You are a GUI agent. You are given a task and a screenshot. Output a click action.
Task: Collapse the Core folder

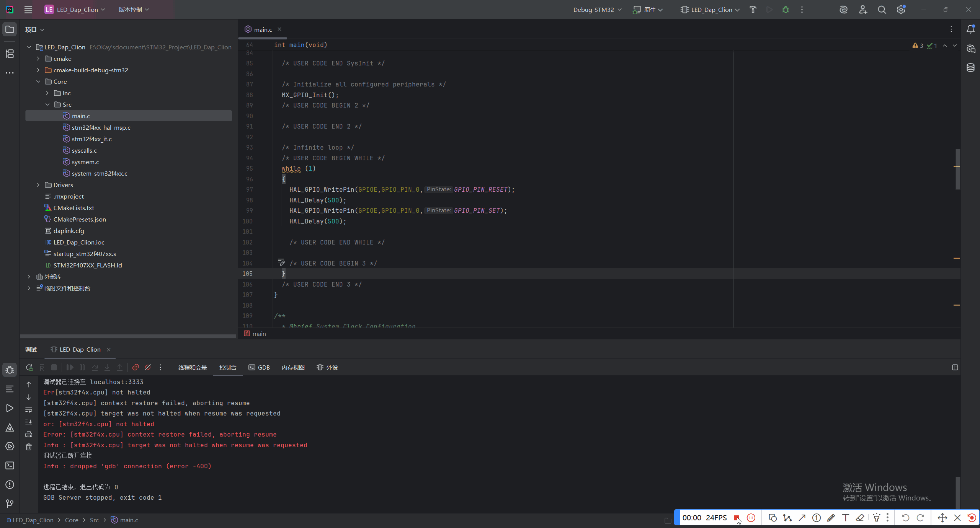[x=38, y=81]
